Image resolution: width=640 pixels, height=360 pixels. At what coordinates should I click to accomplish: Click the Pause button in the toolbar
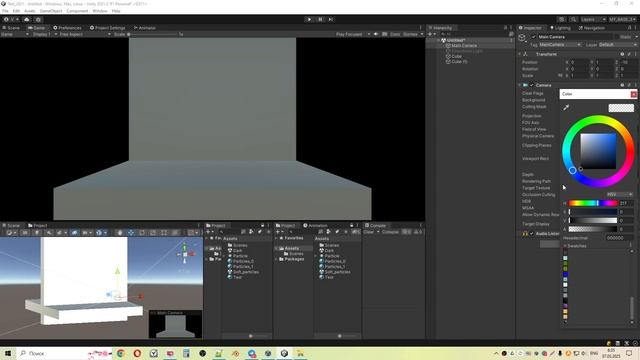(320, 19)
